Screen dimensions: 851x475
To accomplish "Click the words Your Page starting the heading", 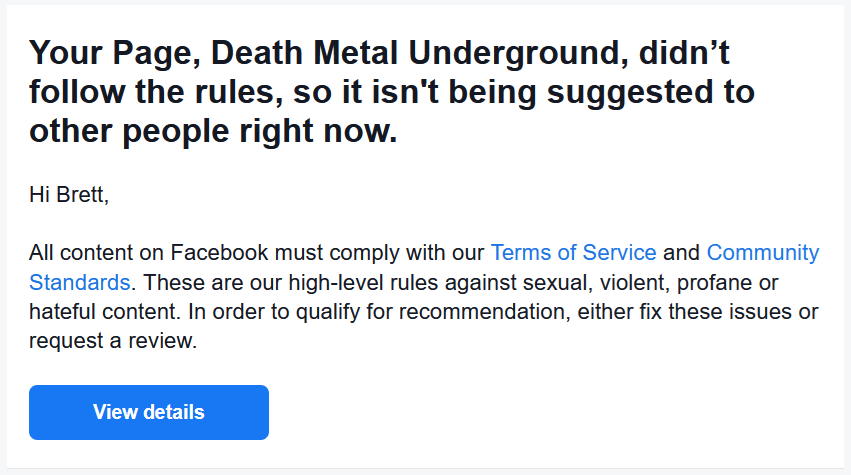I will point(115,53).
